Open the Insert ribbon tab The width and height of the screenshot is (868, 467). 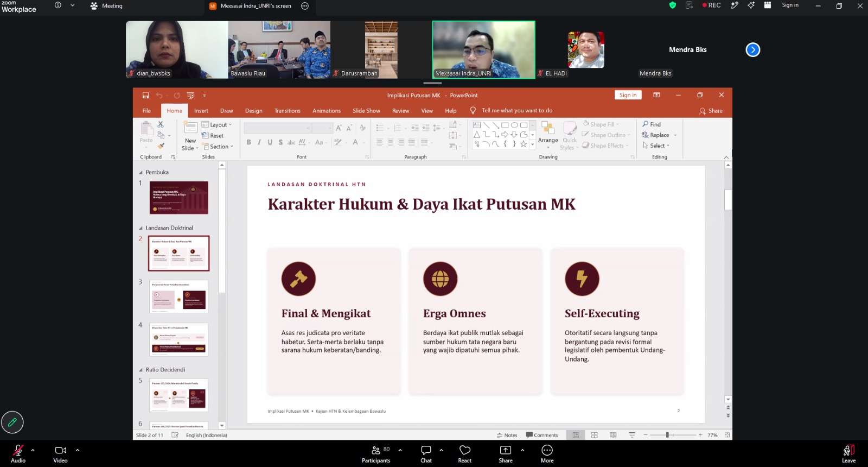pyautogui.click(x=201, y=111)
